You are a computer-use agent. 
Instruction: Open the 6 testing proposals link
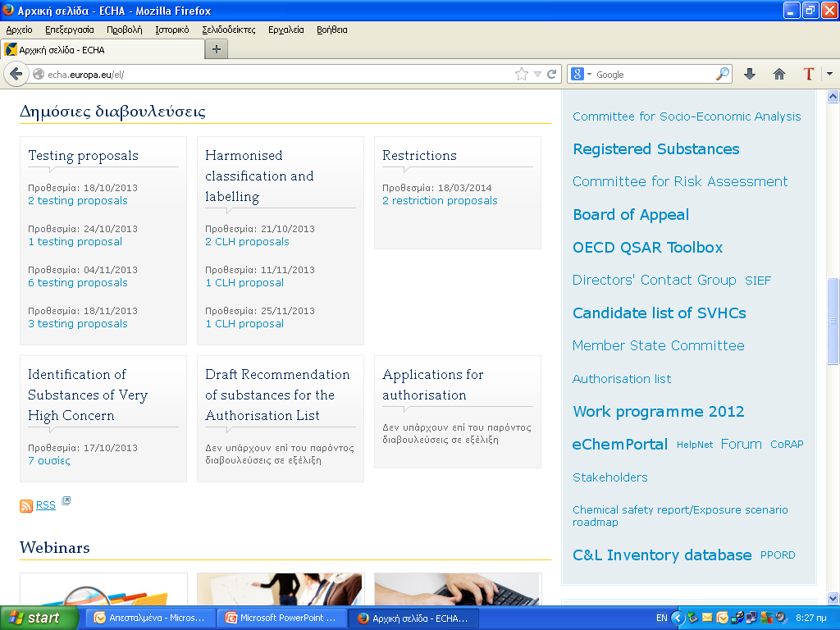point(78,282)
